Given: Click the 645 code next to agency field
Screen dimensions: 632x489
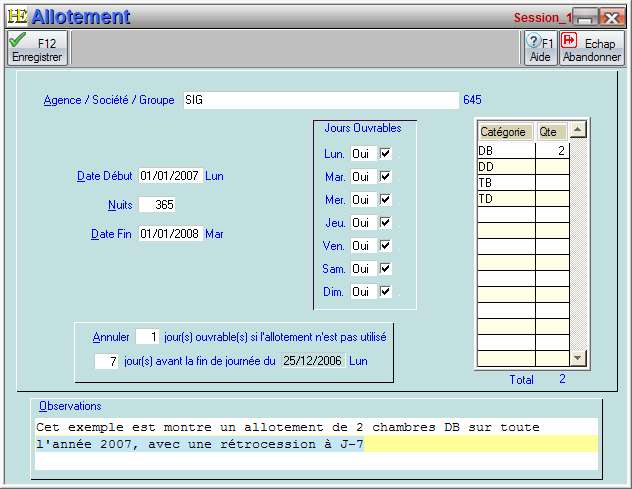Looking at the screenshot, I should click(472, 100).
